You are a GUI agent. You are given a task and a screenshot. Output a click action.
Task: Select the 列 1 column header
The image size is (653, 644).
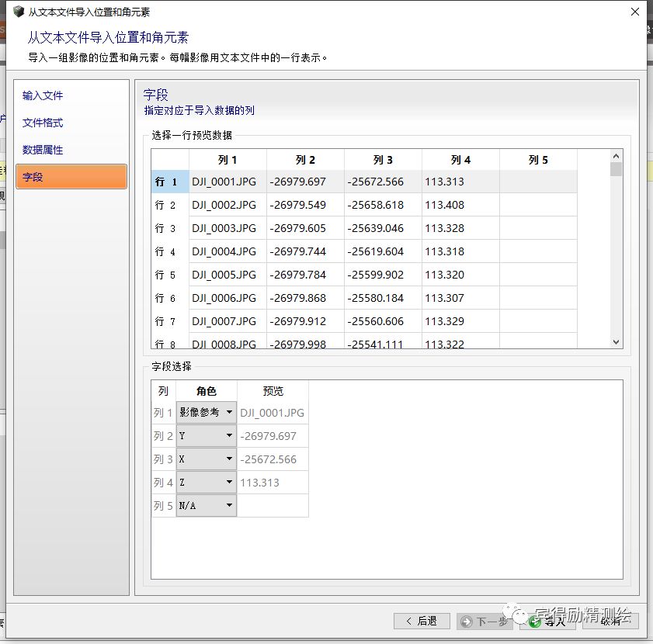click(x=228, y=160)
